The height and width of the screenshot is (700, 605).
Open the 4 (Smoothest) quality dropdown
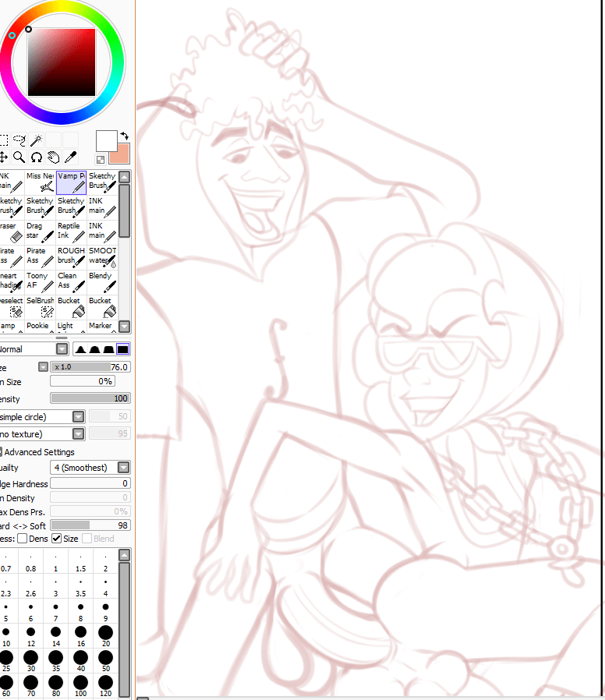(124, 468)
